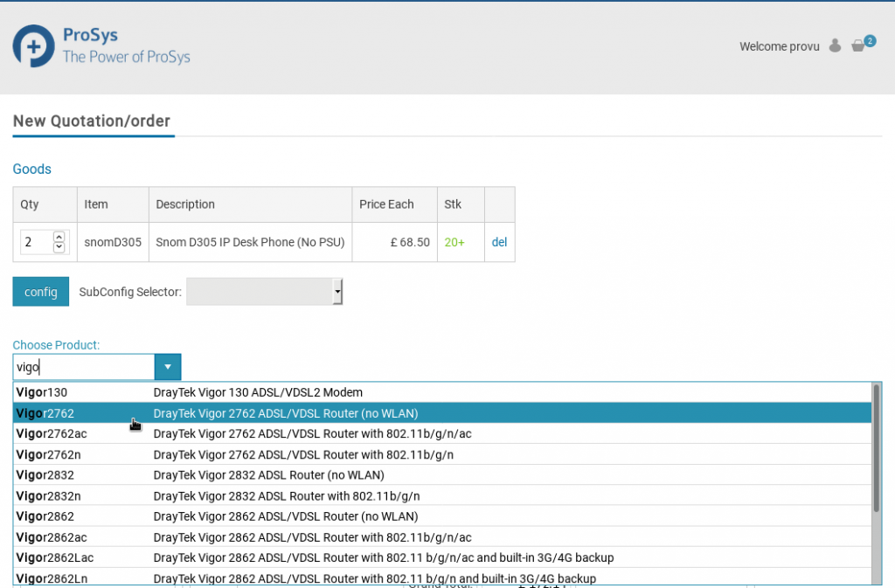Image resolution: width=895 pixels, height=588 pixels.
Task: Select Vigor2762 Router (no WLAN) option
Action: tap(442, 413)
